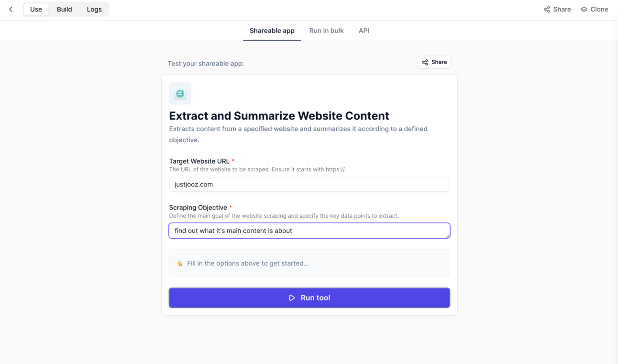Grab the Scraping Objective textarea resize handle

tap(448, 236)
